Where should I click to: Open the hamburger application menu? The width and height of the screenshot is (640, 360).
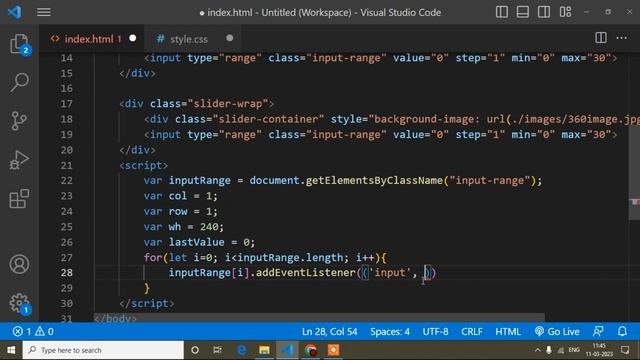coord(44,12)
